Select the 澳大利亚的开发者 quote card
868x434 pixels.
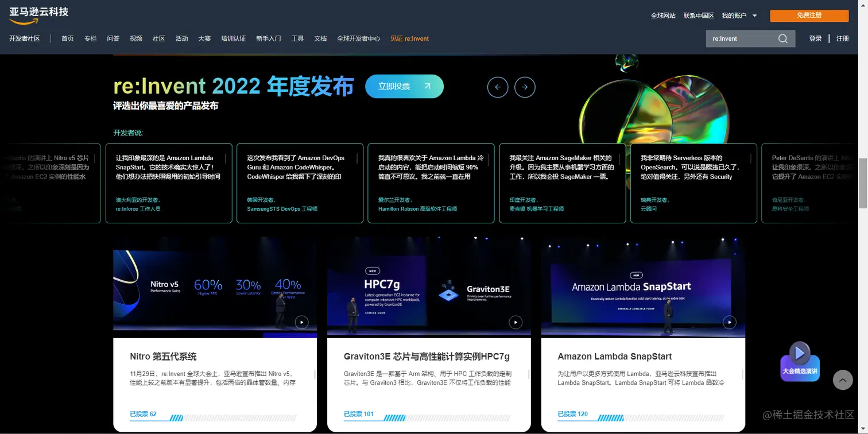(x=168, y=183)
